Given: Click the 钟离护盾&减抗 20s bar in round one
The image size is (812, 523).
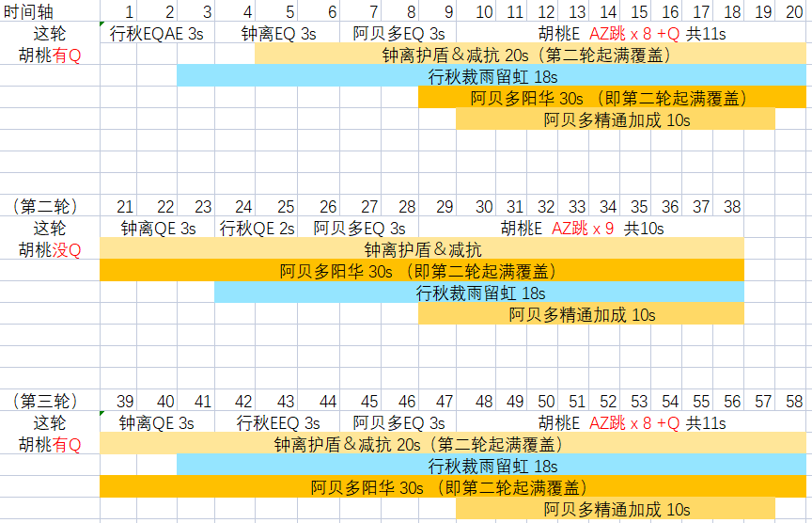Looking at the screenshot, I should pos(530,54).
